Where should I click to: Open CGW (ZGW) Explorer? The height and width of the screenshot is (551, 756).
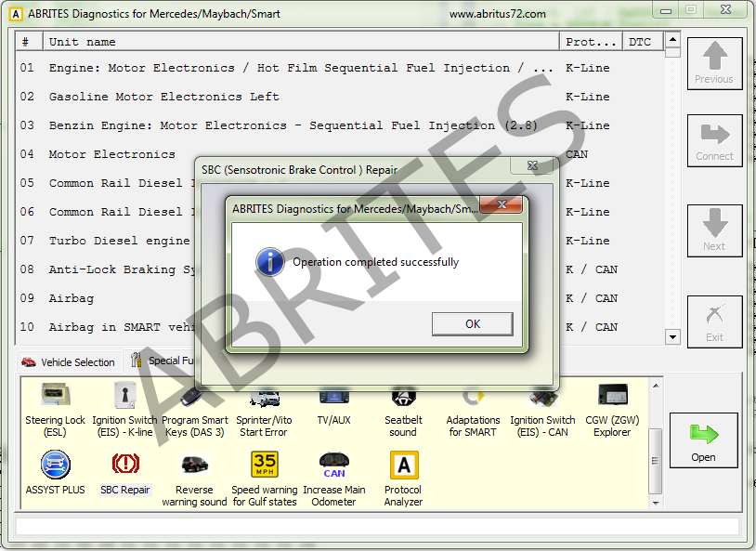[x=612, y=410]
